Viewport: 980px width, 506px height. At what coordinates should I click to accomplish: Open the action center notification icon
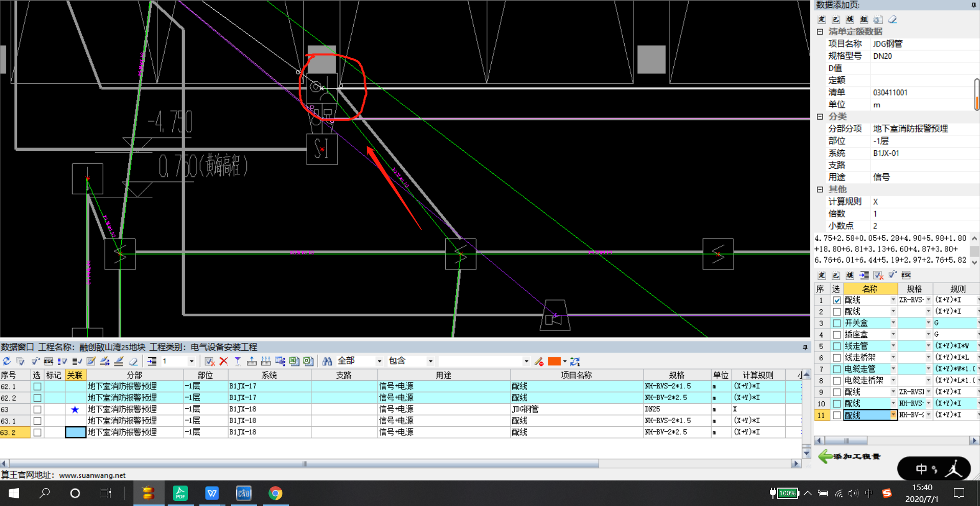tap(959, 493)
